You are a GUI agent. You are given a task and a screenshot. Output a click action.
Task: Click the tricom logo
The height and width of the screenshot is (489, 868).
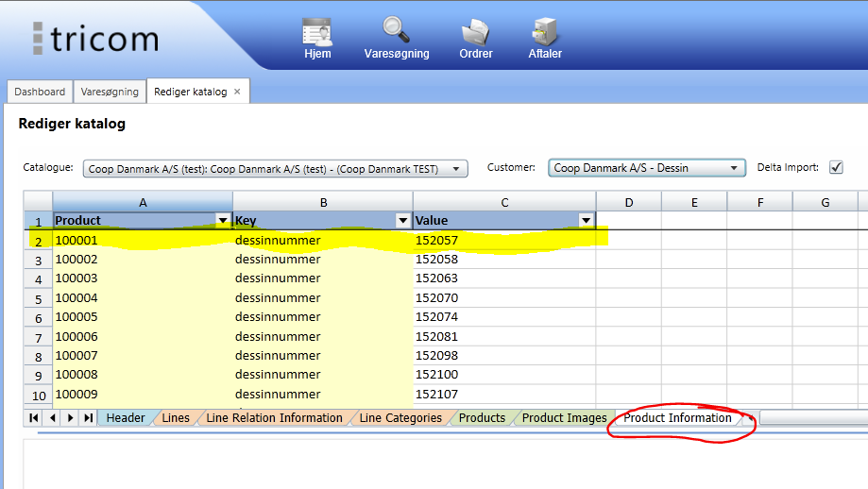tap(95, 39)
